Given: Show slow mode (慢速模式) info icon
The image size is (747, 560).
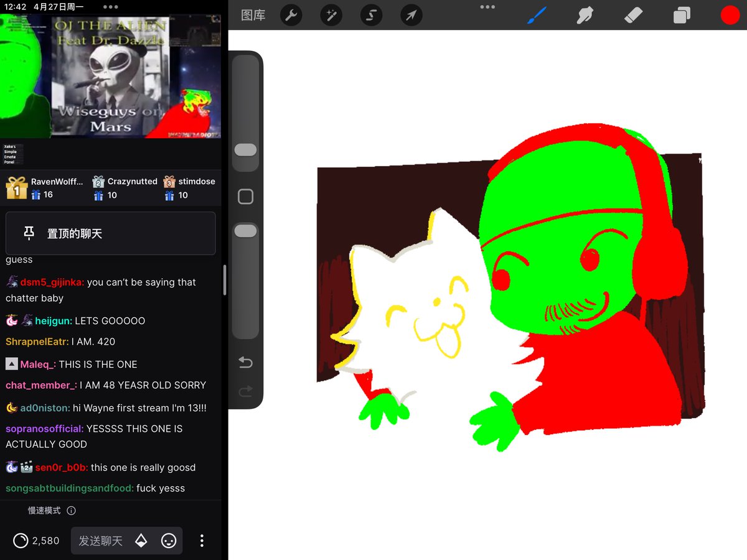Looking at the screenshot, I should pyautogui.click(x=71, y=510).
